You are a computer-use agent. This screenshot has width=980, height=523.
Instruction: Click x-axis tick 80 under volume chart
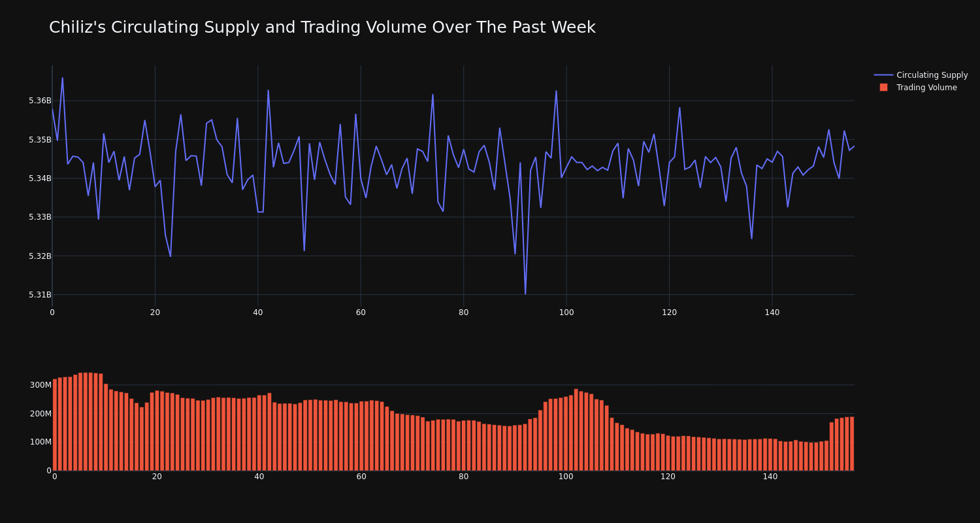coord(464,477)
